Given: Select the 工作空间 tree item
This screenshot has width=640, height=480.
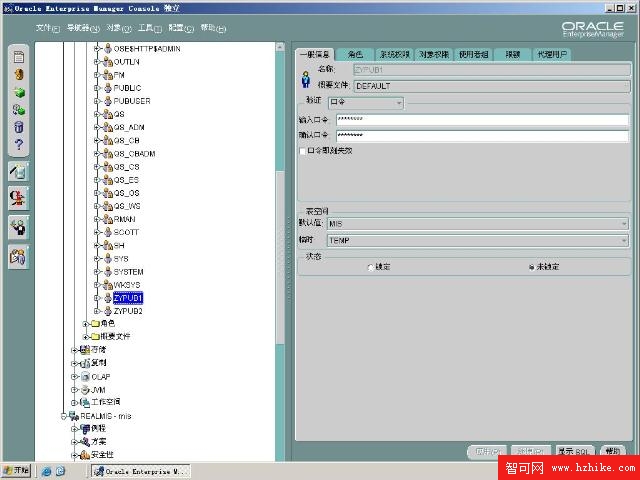Looking at the screenshot, I should click(x=105, y=402).
